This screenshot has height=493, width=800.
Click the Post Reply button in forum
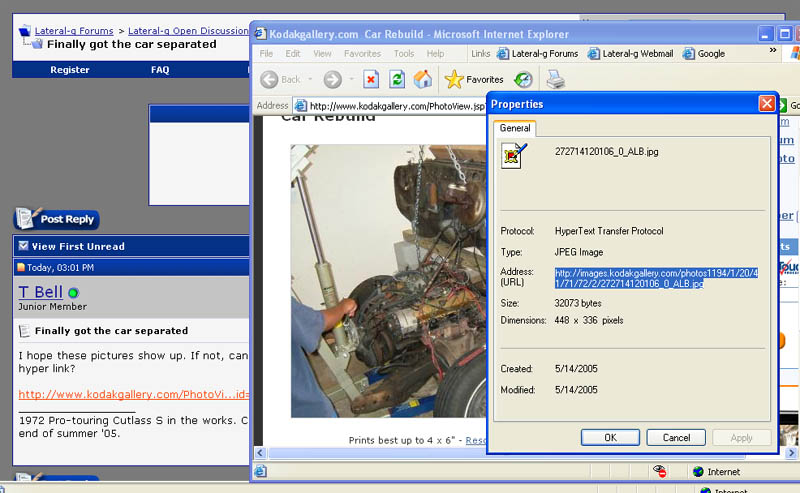(56, 219)
